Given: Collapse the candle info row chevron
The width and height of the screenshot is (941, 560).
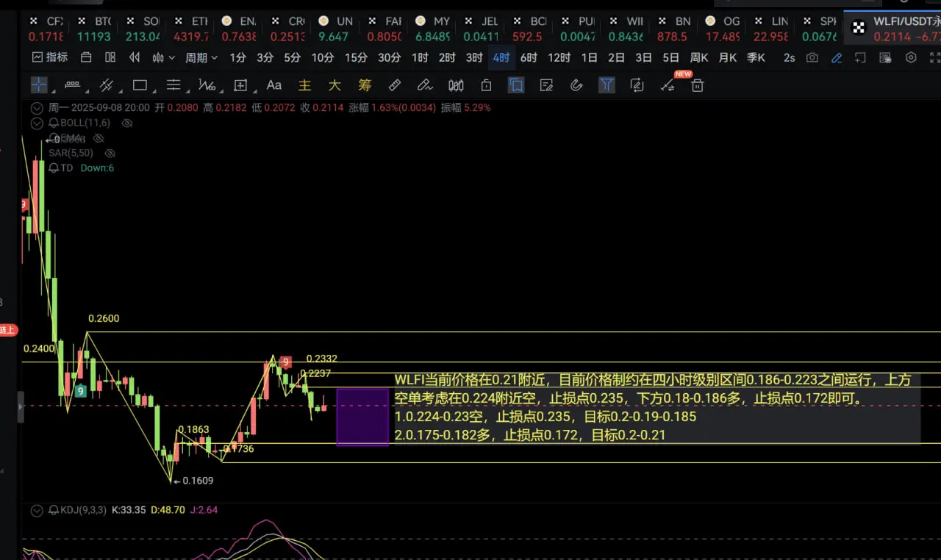Looking at the screenshot, I should tap(37, 107).
